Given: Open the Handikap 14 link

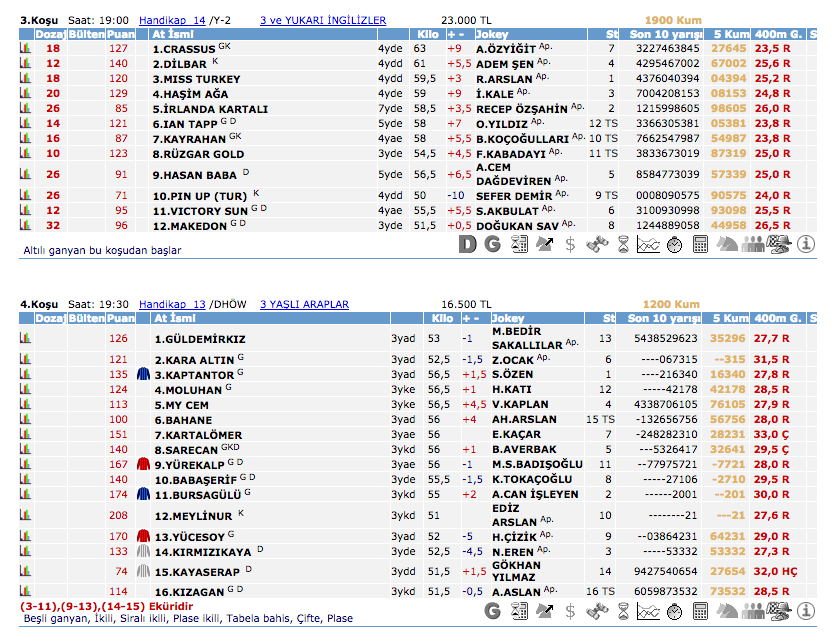Looking at the screenshot, I should (172, 19).
